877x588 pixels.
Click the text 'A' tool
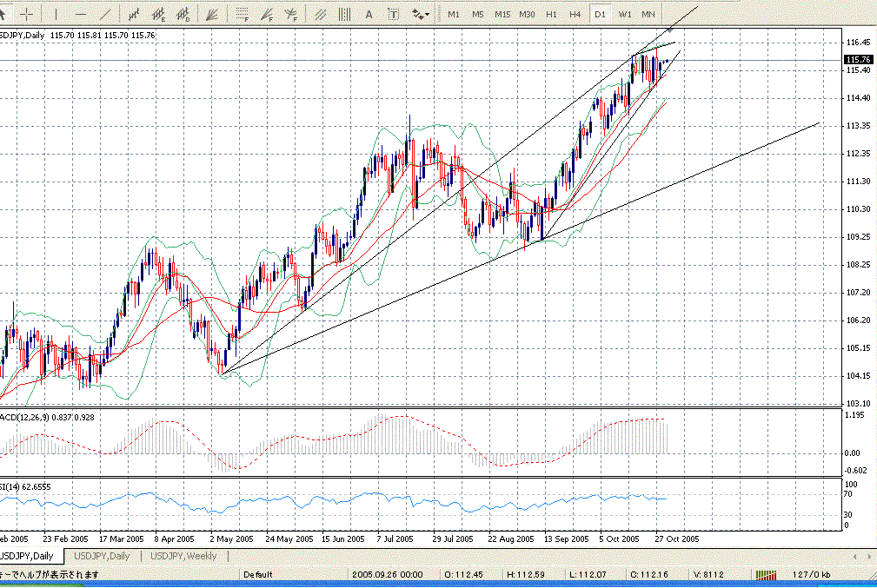point(369,15)
